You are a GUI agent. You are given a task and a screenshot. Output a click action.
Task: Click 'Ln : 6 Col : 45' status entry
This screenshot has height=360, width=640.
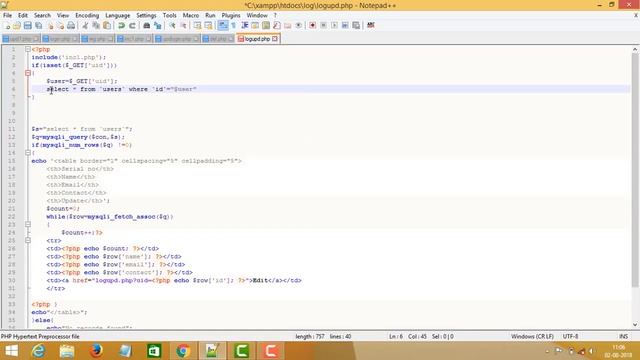click(407, 336)
